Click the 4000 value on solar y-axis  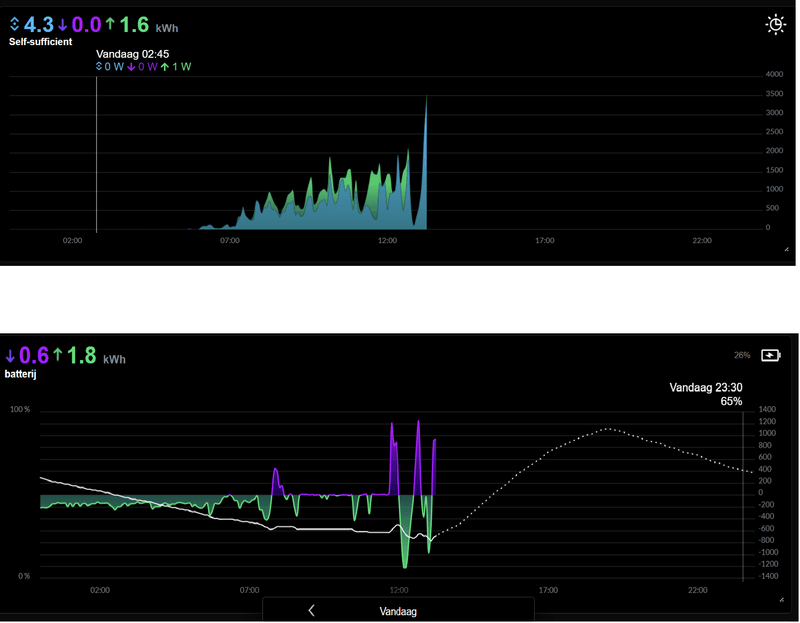tap(774, 74)
